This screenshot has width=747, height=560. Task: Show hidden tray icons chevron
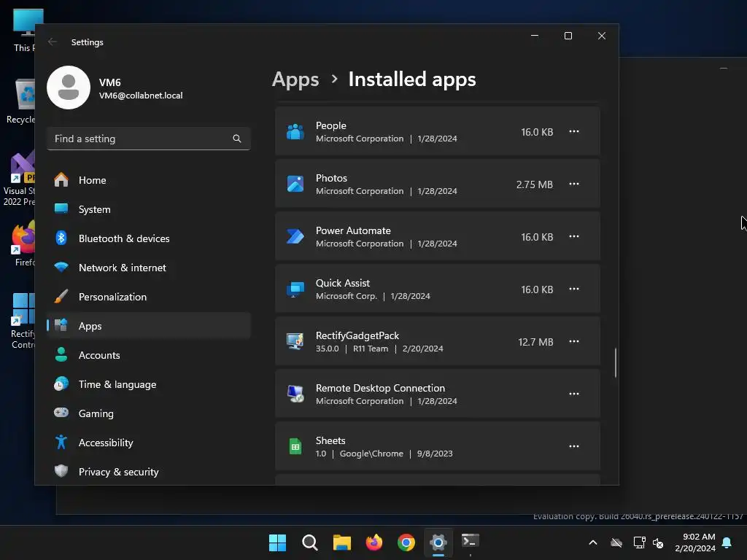tap(593, 542)
